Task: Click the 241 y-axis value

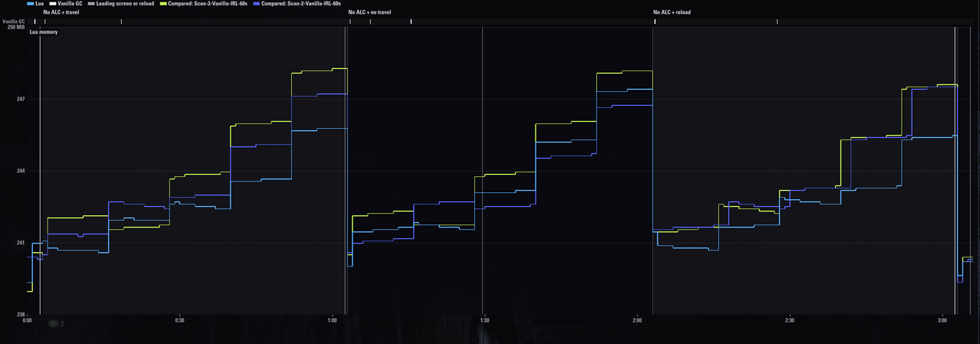Action: tap(20, 243)
